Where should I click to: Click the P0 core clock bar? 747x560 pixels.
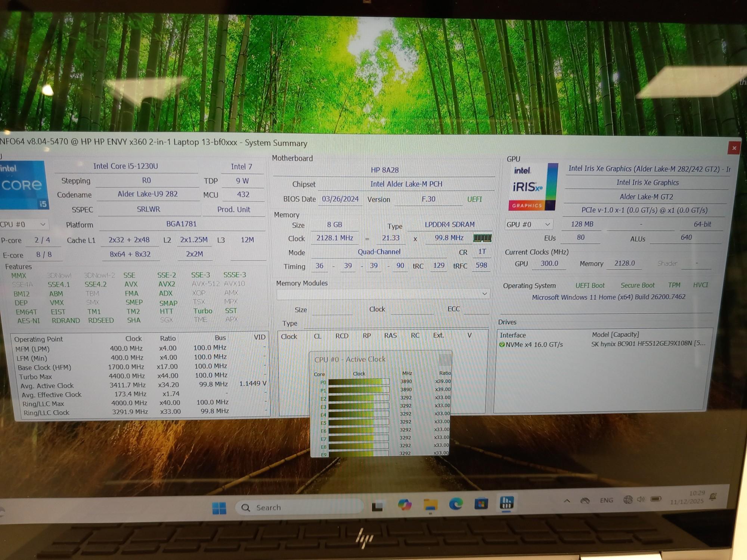click(x=359, y=382)
